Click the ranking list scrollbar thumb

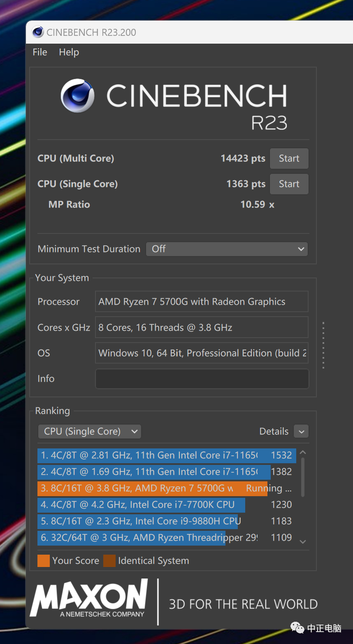click(x=303, y=477)
